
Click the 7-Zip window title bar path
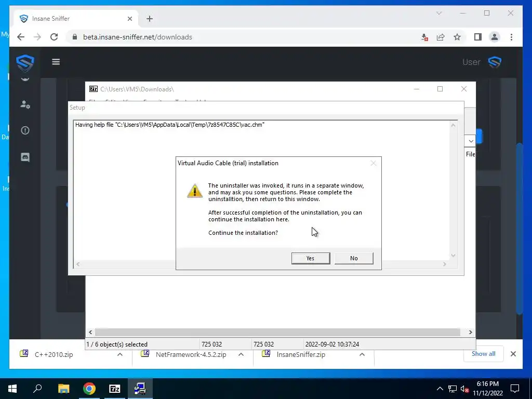137,89
